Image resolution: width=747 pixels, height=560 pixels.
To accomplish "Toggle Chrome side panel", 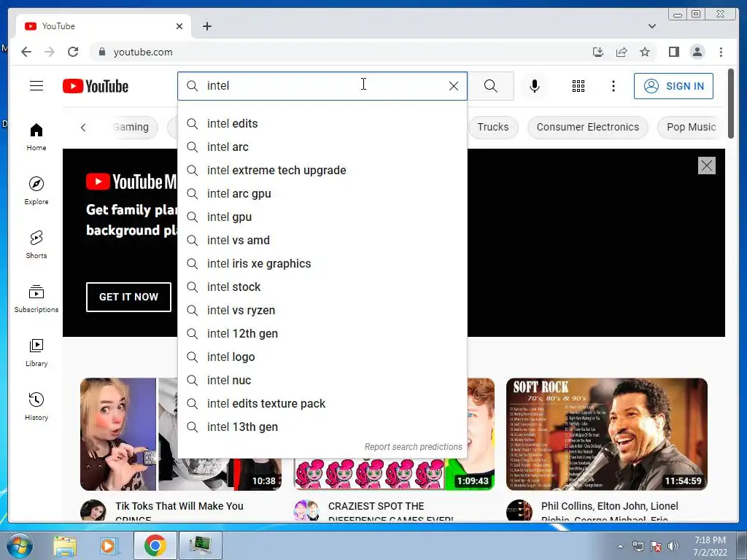I will [673, 52].
